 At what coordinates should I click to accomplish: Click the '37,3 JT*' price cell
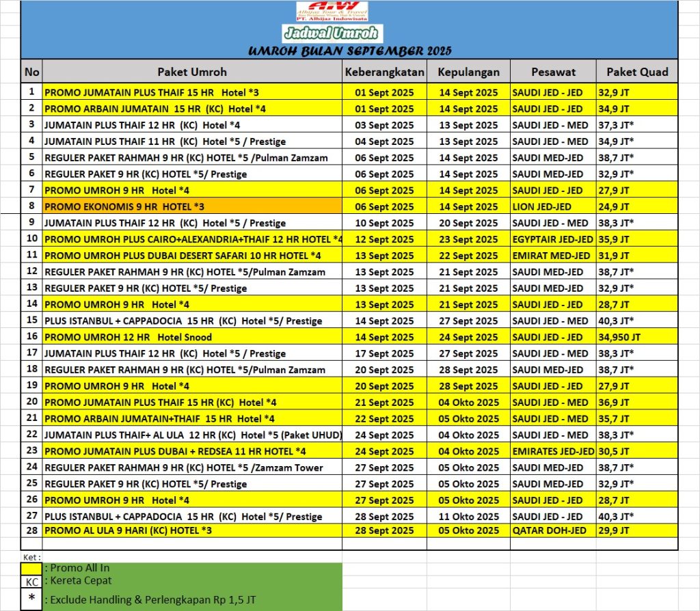click(x=637, y=125)
